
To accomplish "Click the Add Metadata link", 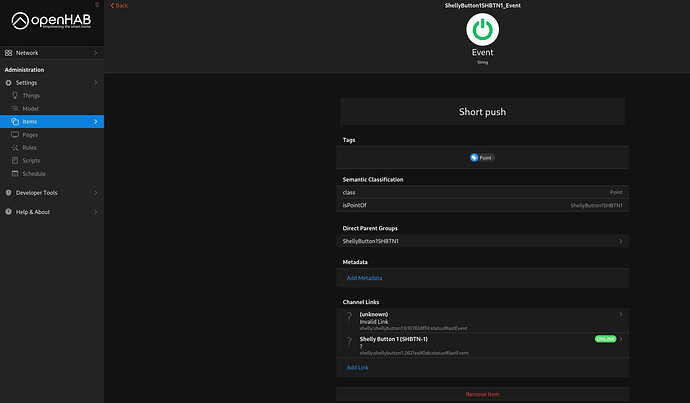I will pyautogui.click(x=364, y=278).
